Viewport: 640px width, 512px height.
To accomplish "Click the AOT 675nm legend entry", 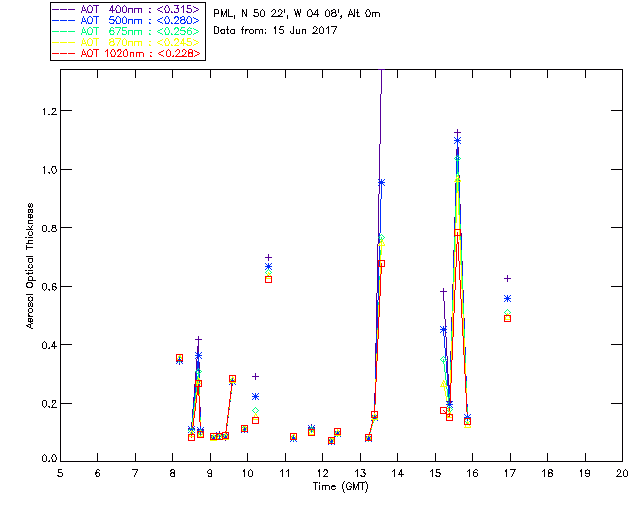I will click(127, 31).
